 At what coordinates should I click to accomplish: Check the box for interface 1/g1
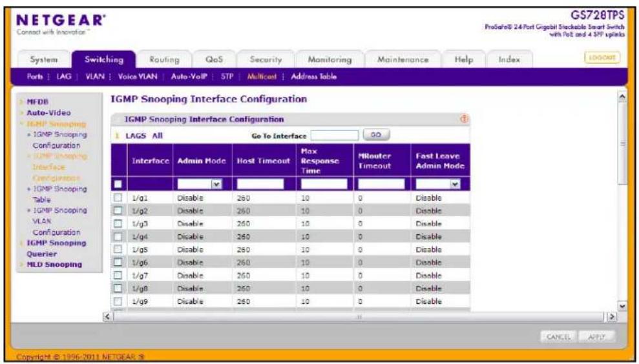coord(118,197)
